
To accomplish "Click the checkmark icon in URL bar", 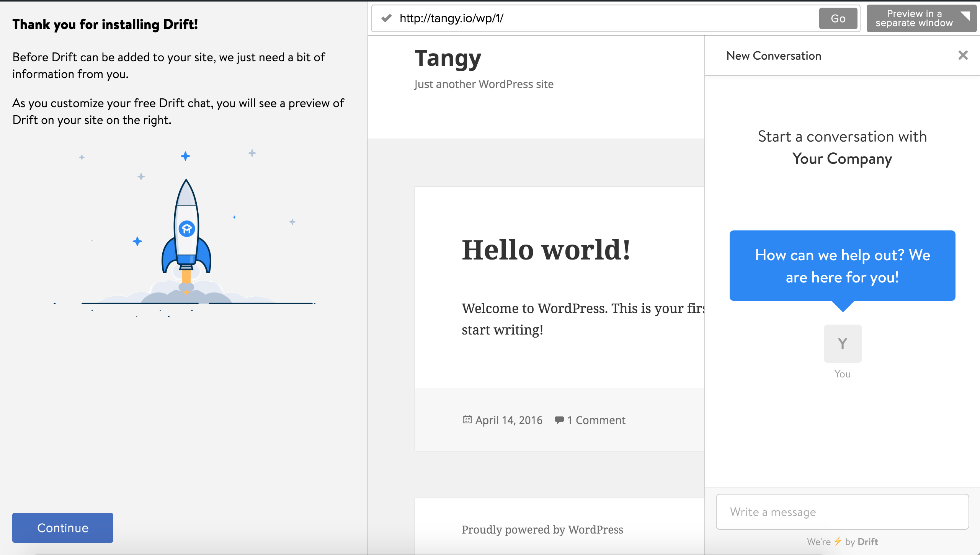I will [x=387, y=18].
